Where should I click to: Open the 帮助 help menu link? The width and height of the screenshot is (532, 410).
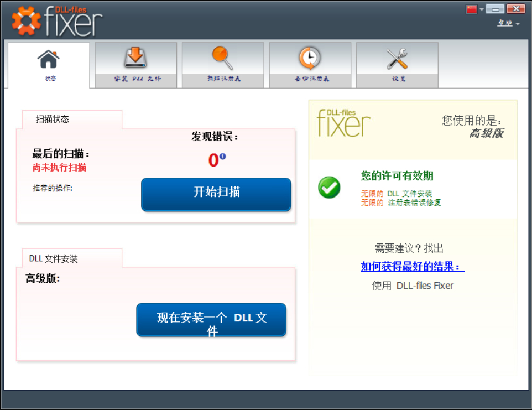(x=505, y=23)
